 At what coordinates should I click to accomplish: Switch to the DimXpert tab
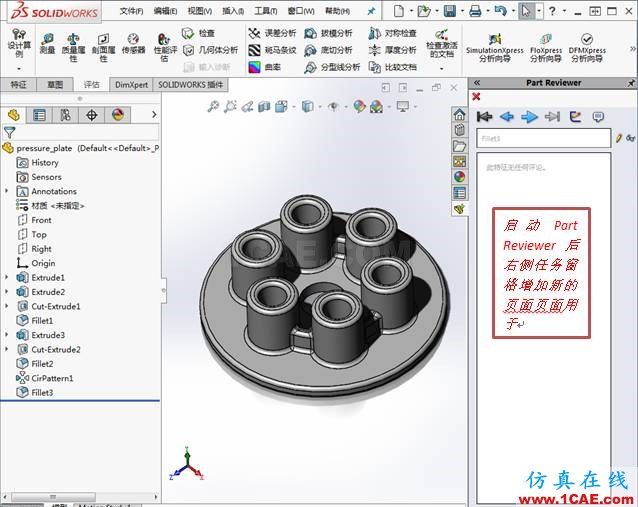[x=131, y=85]
